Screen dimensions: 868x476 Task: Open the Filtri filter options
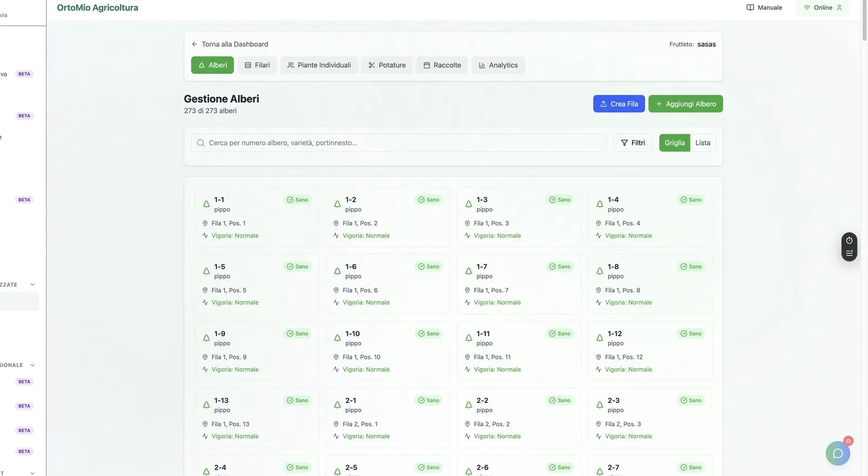(633, 143)
